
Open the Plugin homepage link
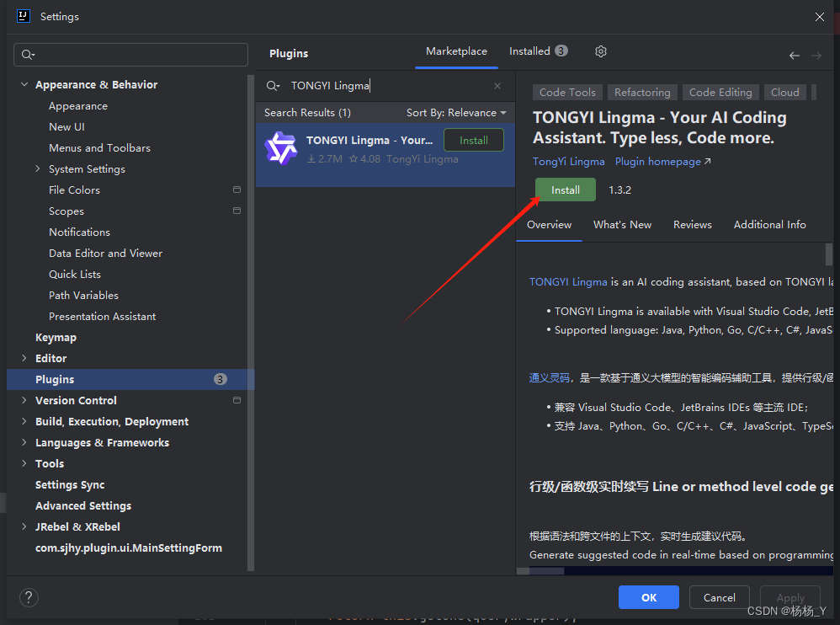[662, 162]
